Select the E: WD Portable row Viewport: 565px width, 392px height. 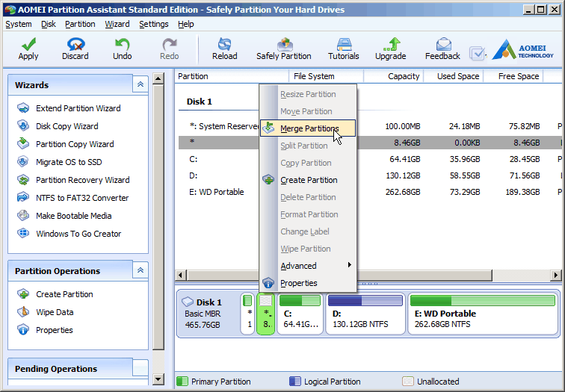click(x=370, y=192)
